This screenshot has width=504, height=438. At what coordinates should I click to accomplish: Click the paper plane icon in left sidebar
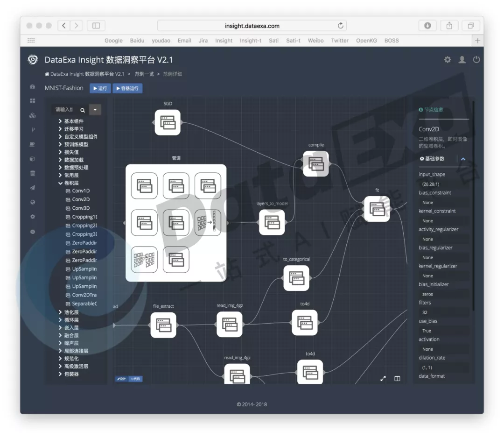33,188
